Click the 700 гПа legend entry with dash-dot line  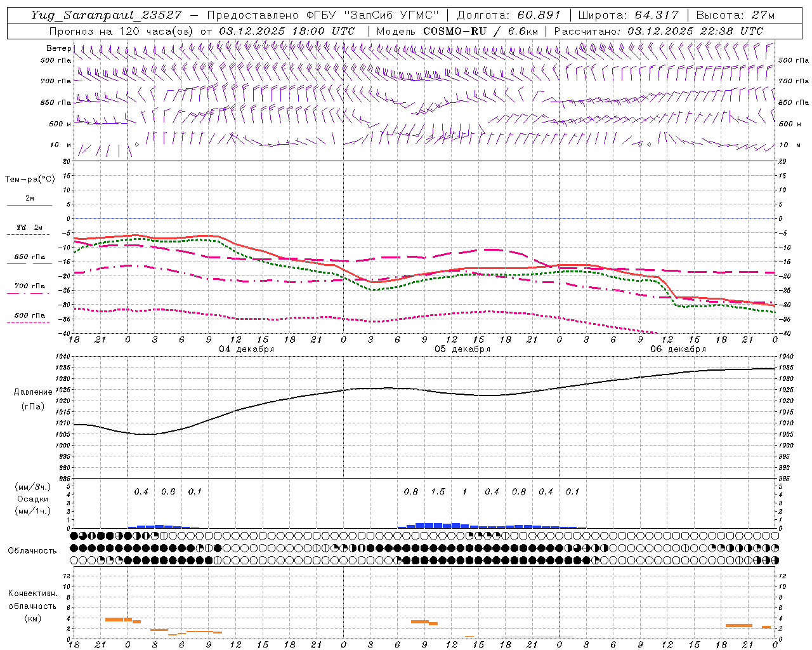[30, 288]
